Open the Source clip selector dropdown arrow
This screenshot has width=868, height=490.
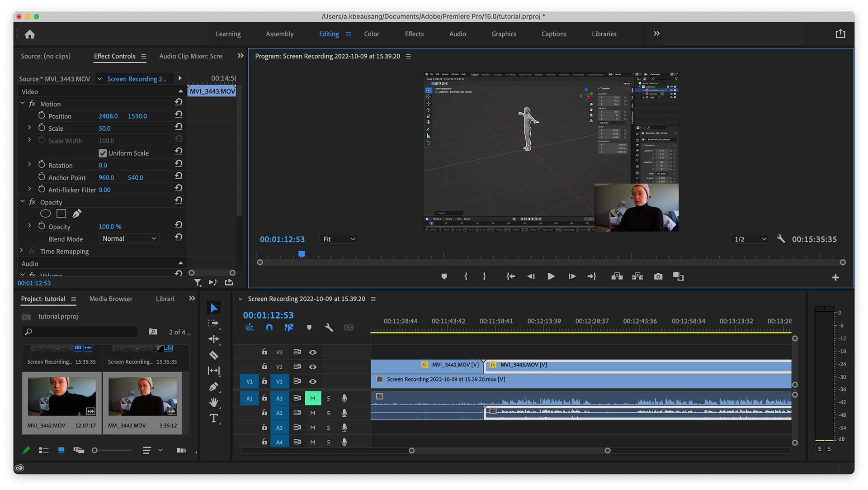tap(99, 79)
